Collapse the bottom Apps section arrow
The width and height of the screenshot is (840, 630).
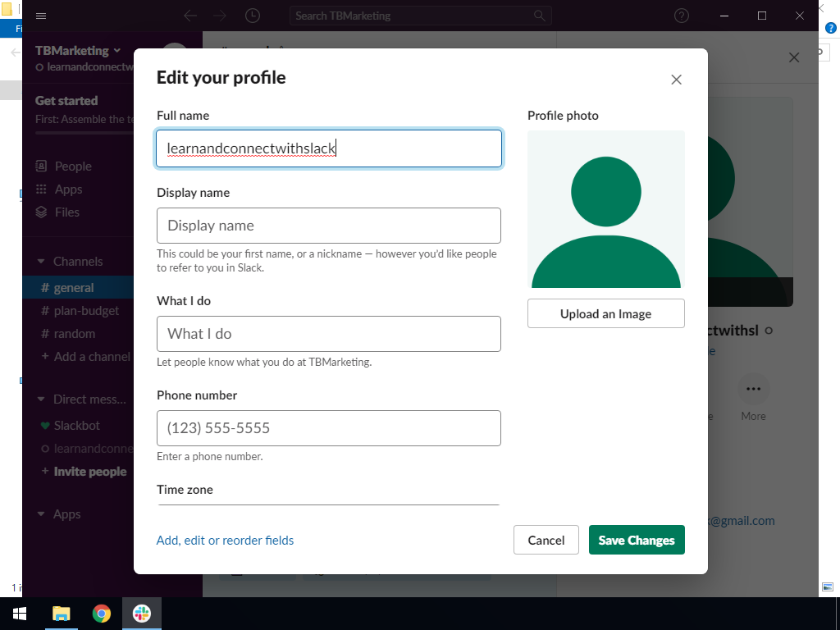(41, 514)
